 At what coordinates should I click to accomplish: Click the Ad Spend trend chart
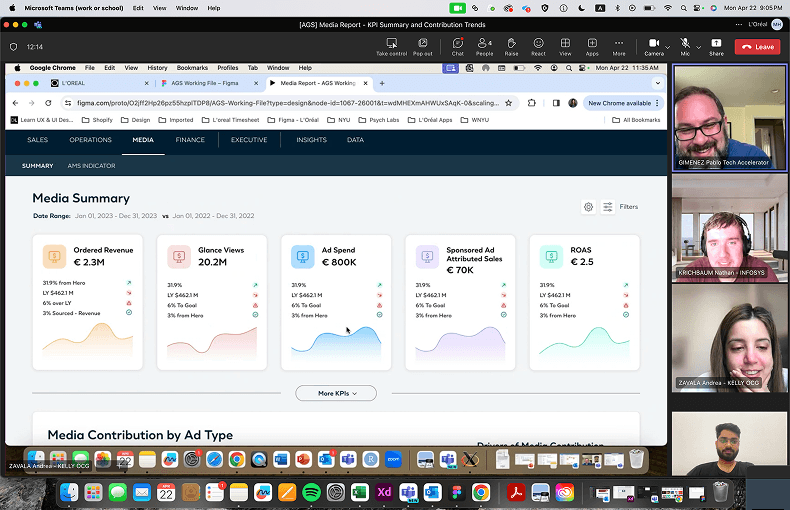click(336, 342)
